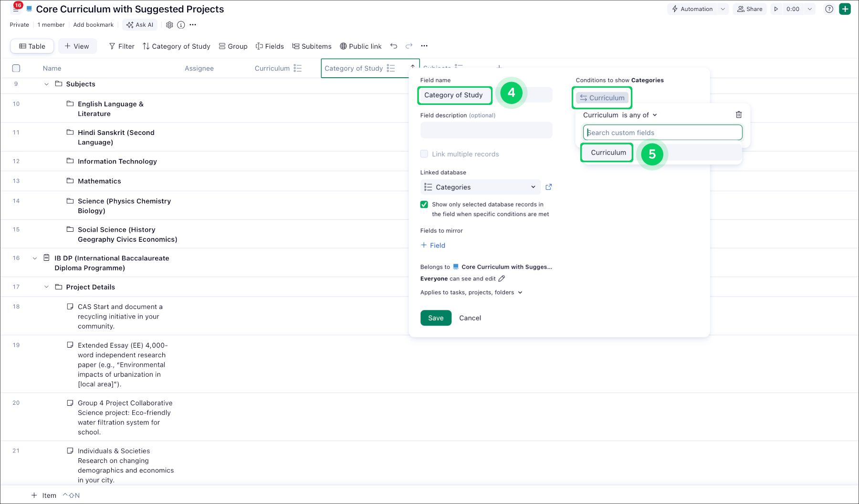Open the Ask AI assistant

point(139,25)
